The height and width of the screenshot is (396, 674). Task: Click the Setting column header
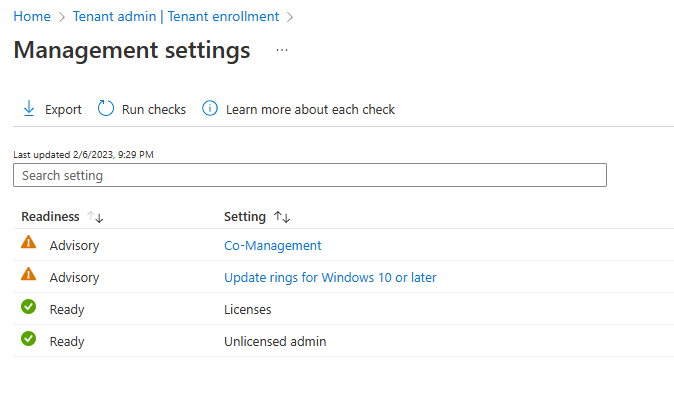point(245,217)
